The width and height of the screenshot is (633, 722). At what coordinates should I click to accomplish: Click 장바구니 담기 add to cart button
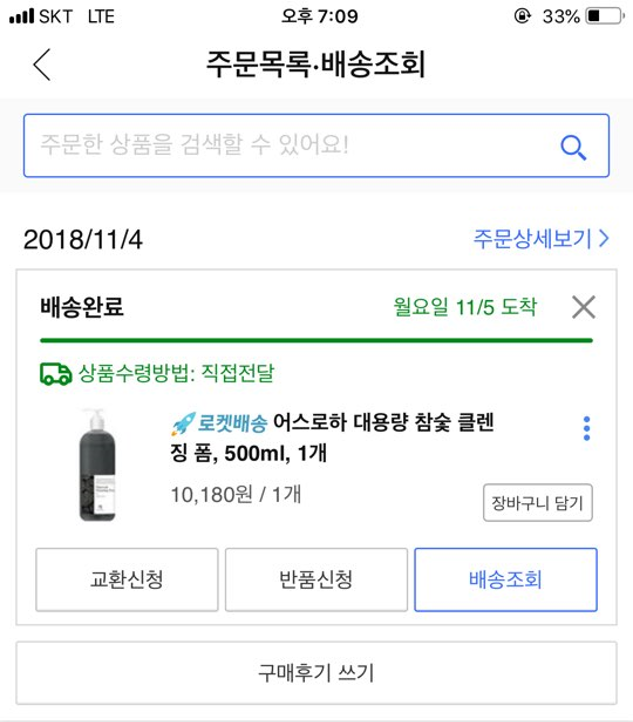pyautogui.click(x=538, y=502)
